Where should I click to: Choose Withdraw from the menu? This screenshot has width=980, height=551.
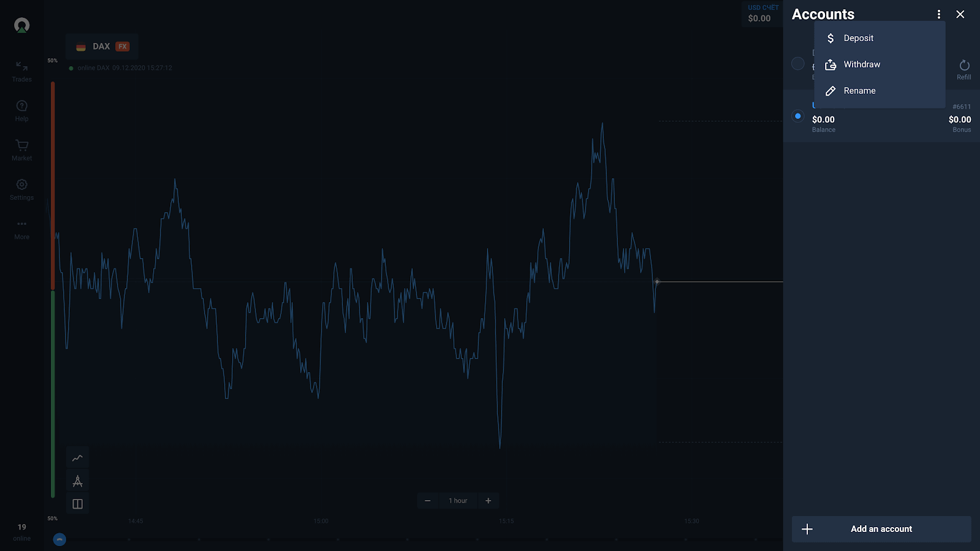(861, 64)
